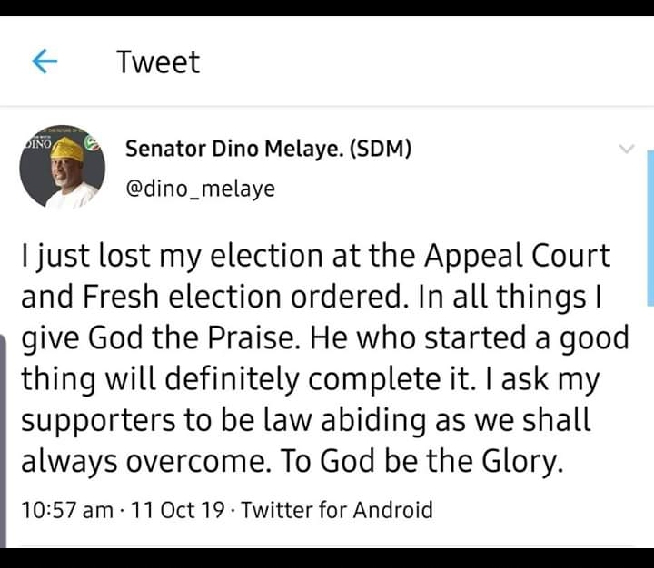This screenshot has height=568, width=654.
Task: Click the Tweet header title
Action: coord(158,62)
